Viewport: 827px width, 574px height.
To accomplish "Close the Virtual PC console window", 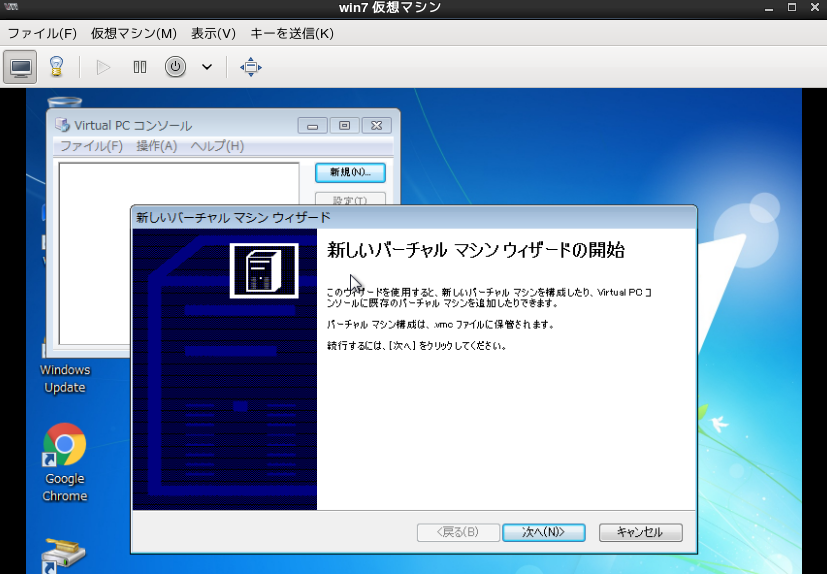I will [x=376, y=126].
